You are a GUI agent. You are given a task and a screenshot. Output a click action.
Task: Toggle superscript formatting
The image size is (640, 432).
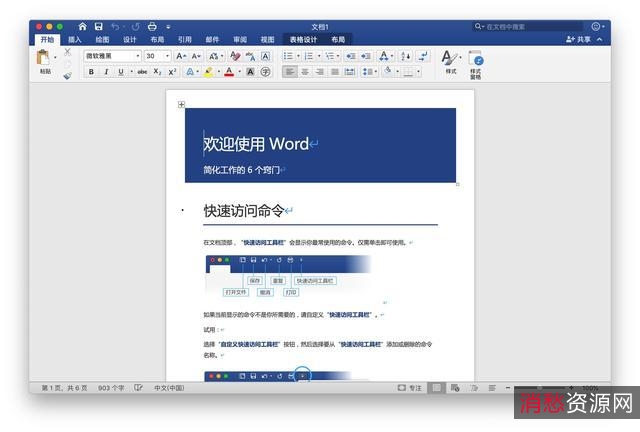click(172, 72)
